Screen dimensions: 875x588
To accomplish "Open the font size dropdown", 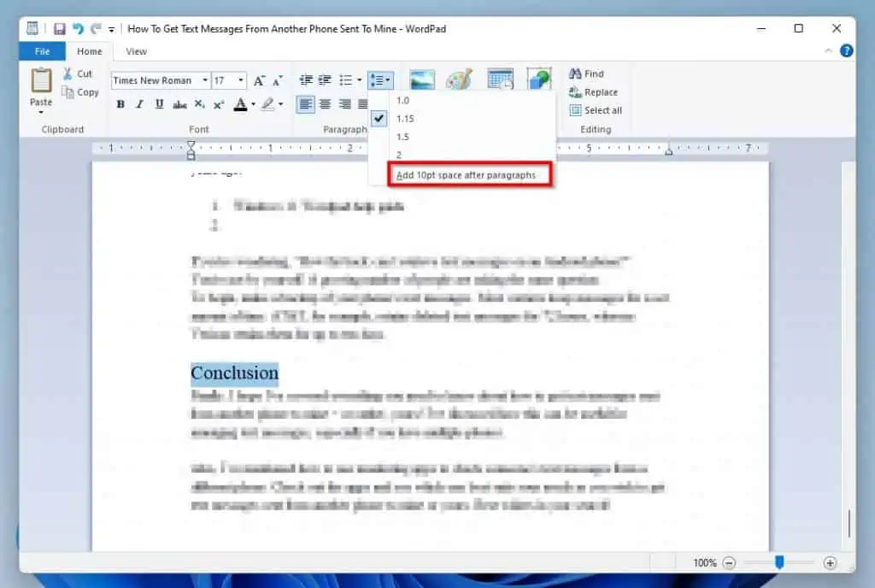I will click(240, 79).
